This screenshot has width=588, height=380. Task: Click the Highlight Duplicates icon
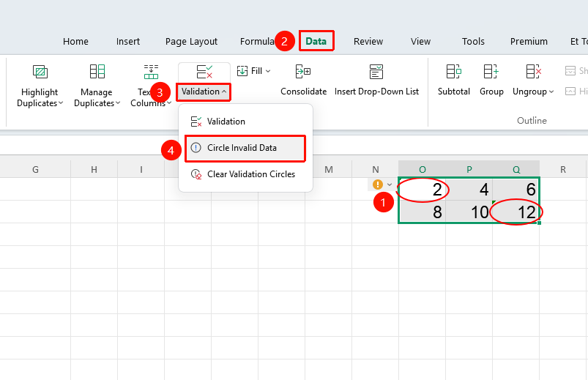40,71
